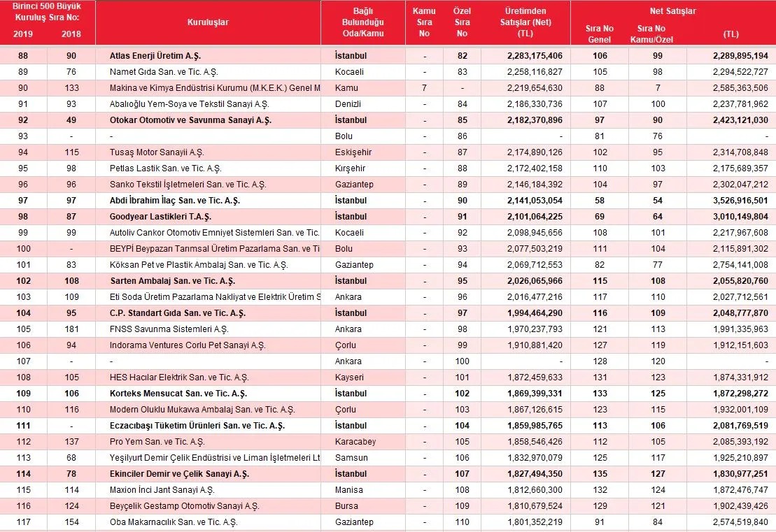
Task: Select Namet Gıda San. ve Tic. A.Ş.
Action: 164,72
